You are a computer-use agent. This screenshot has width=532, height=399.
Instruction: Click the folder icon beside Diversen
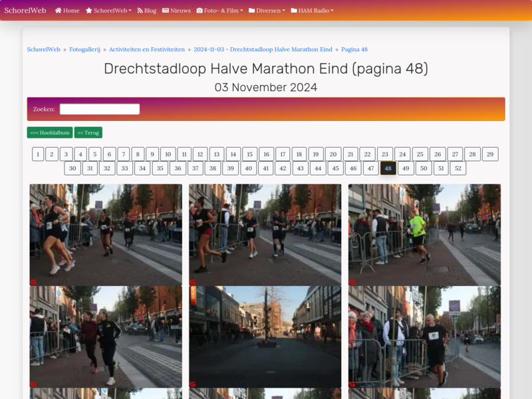252,11
